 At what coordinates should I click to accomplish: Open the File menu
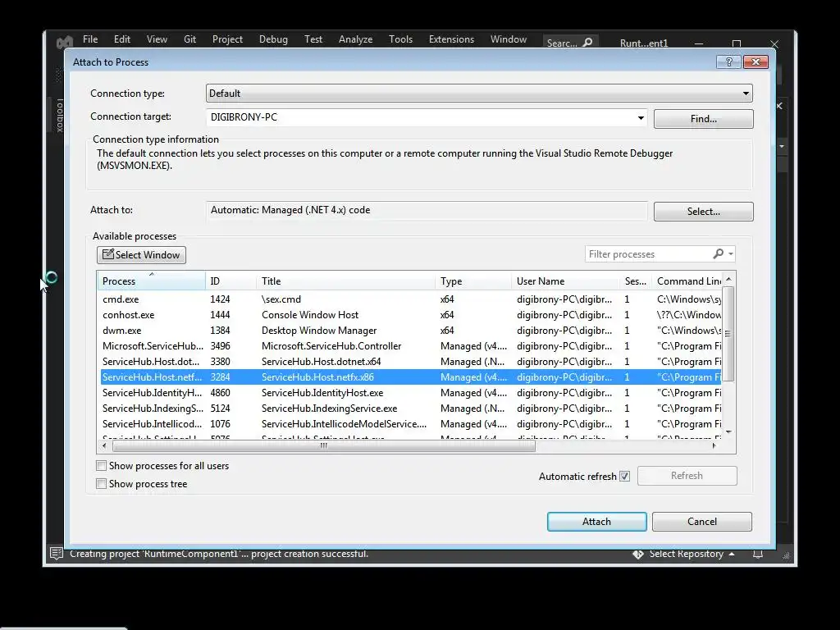[90, 39]
